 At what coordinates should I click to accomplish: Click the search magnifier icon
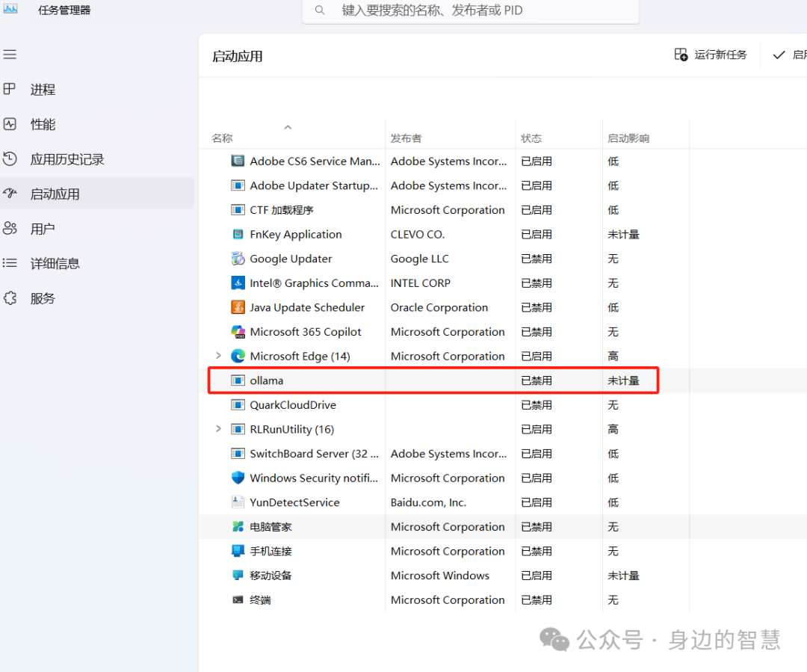[320, 10]
